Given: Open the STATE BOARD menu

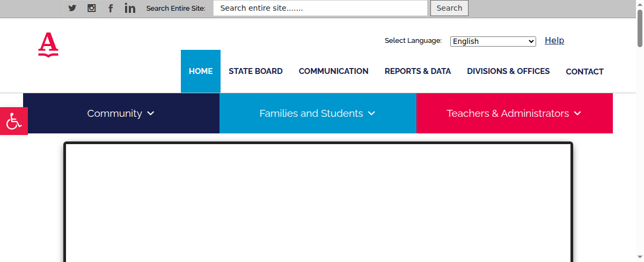Looking at the screenshot, I should (255, 71).
